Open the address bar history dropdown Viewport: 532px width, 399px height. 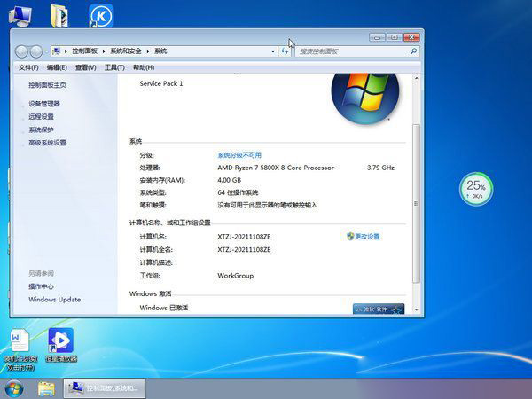(273, 51)
